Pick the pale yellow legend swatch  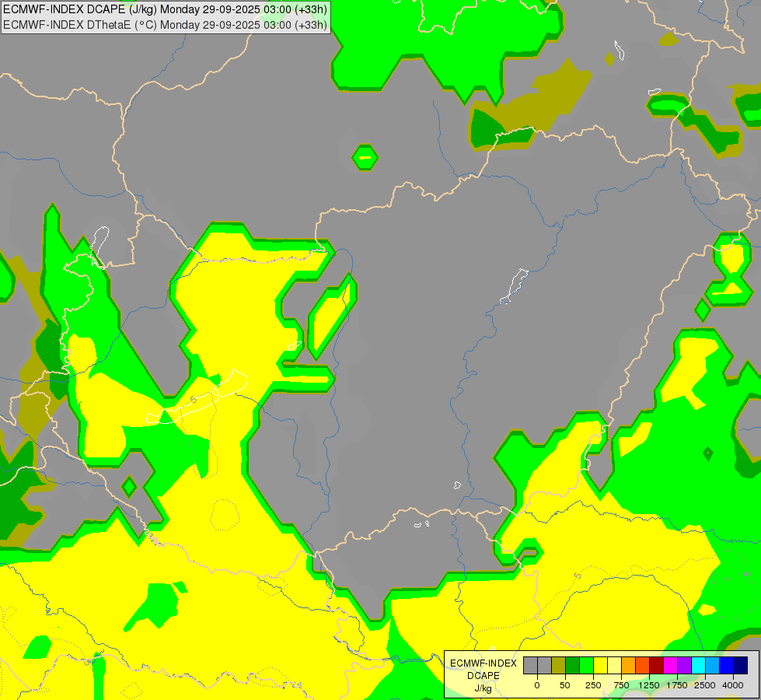(614, 665)
